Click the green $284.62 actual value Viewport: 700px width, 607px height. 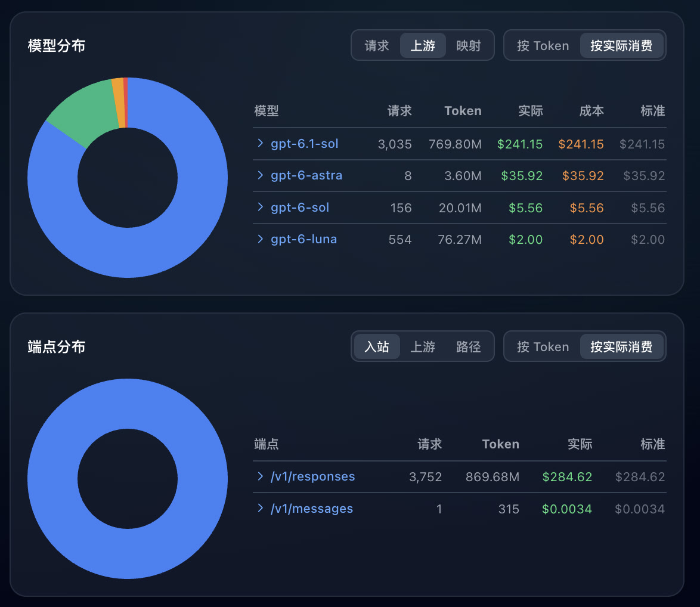coord(567,476)
